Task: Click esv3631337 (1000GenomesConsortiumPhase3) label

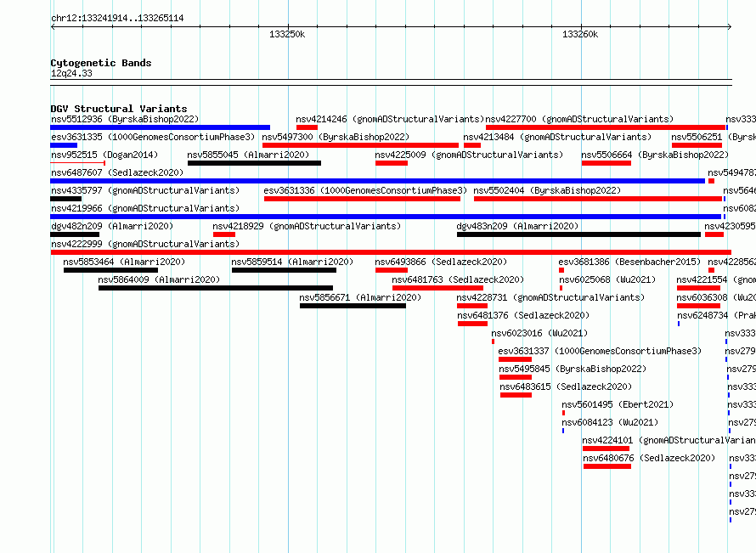Action: (x=600, y=351)
